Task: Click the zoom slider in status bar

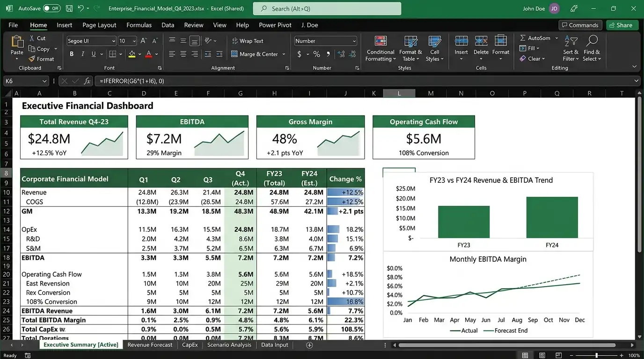Action: [597, 356]
